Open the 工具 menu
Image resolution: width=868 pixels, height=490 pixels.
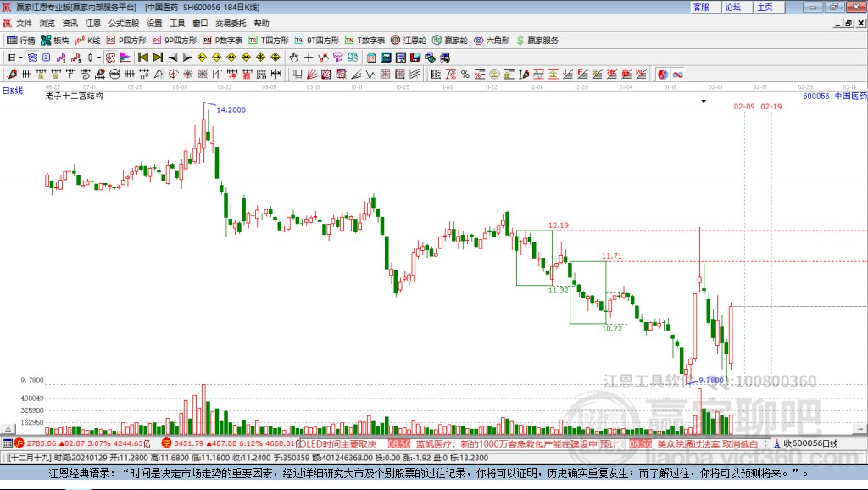(x=177, y=23)
